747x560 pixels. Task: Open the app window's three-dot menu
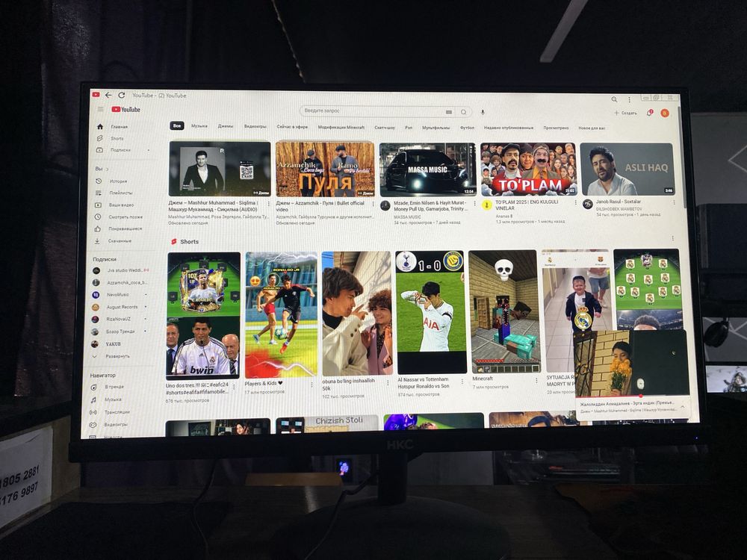point(629,99)
